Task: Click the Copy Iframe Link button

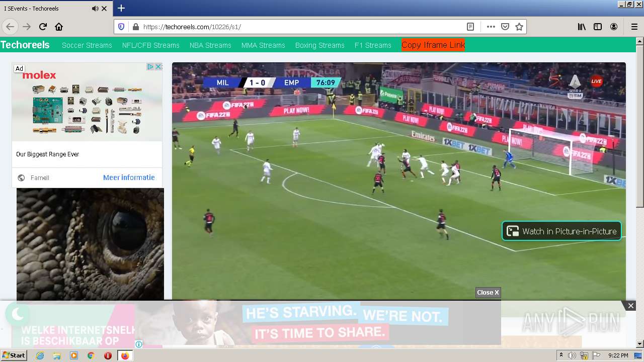Action: pos(433,45)
